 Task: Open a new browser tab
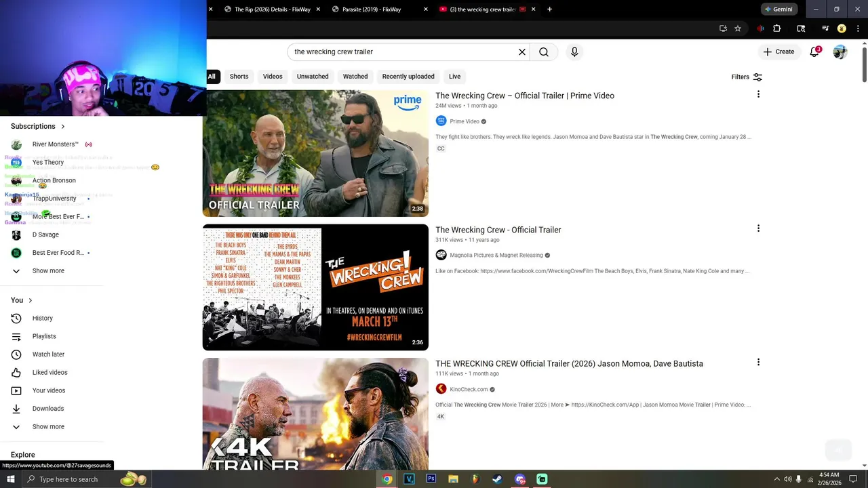coord(549,9)
